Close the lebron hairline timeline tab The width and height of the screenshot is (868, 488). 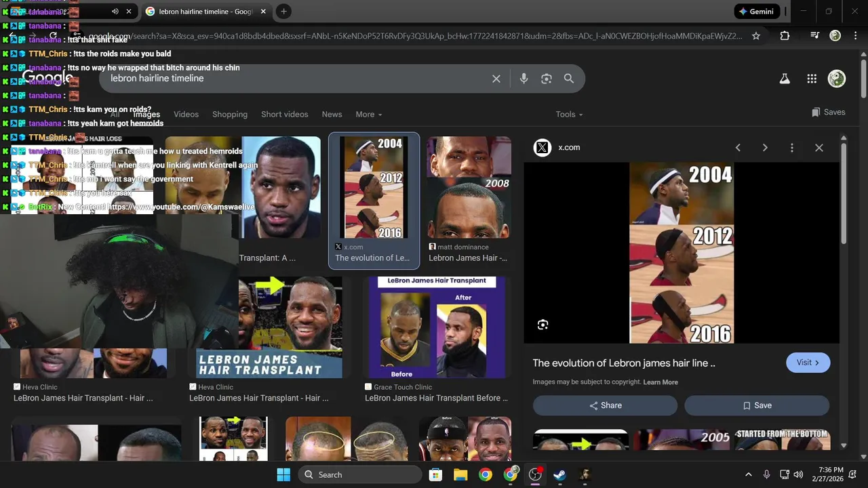coord(263,12)
